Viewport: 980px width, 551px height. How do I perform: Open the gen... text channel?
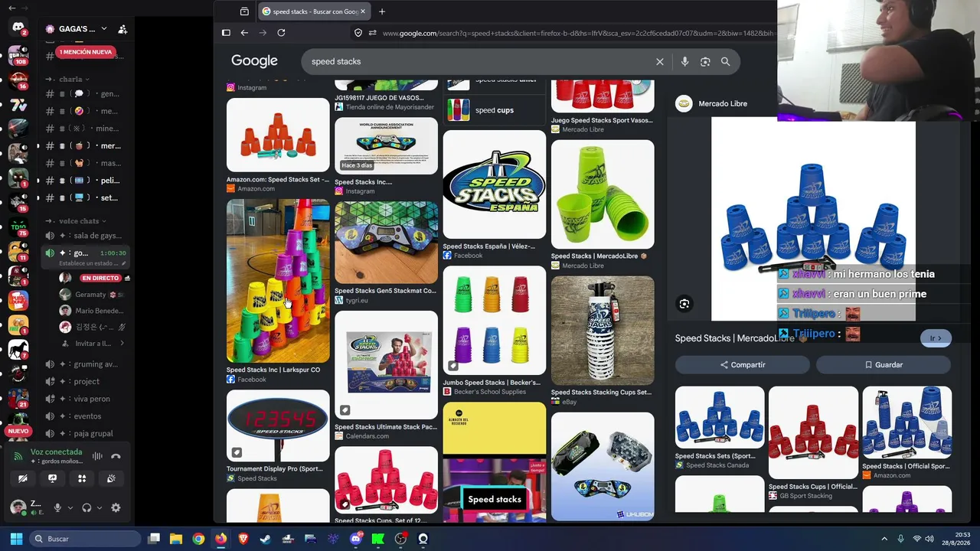84,94
